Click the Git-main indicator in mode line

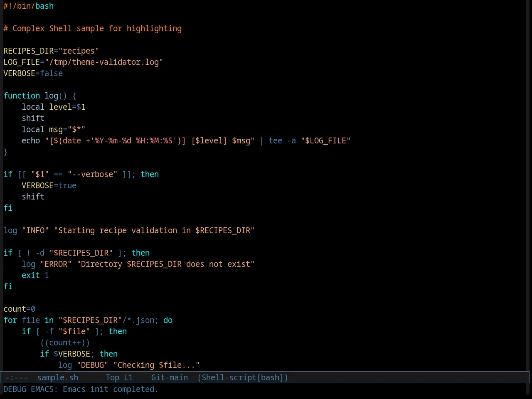click(170, 377)
